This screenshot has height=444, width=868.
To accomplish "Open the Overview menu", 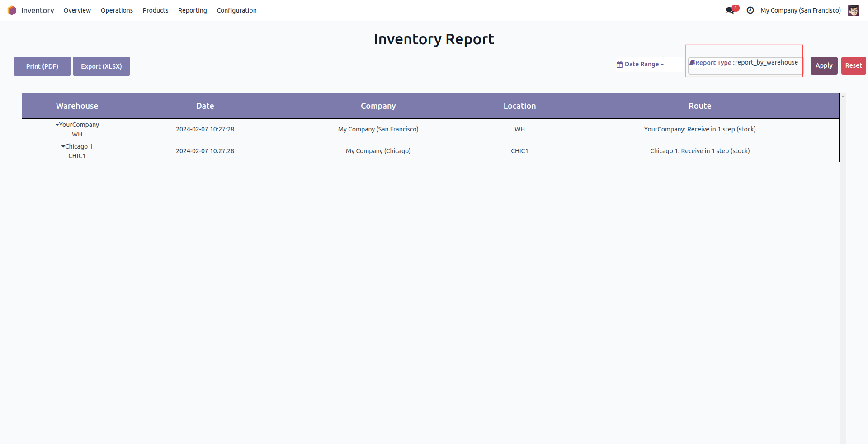I will click(77, 10).
